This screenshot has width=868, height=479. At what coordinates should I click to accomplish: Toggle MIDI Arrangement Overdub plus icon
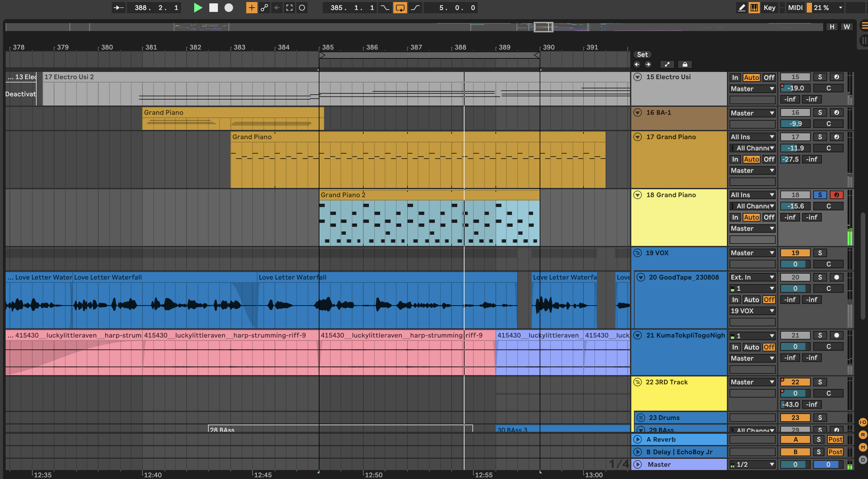coord(251,8)
